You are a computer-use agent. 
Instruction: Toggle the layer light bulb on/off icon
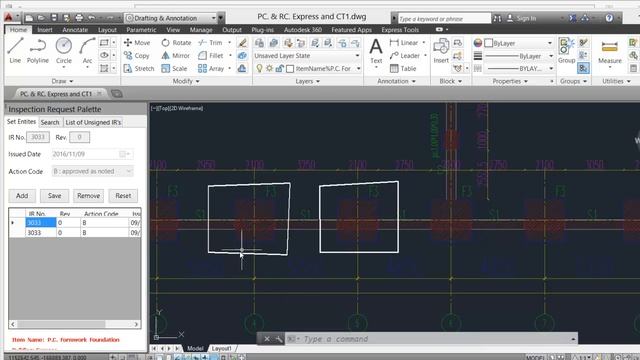(x=259, y=69)
